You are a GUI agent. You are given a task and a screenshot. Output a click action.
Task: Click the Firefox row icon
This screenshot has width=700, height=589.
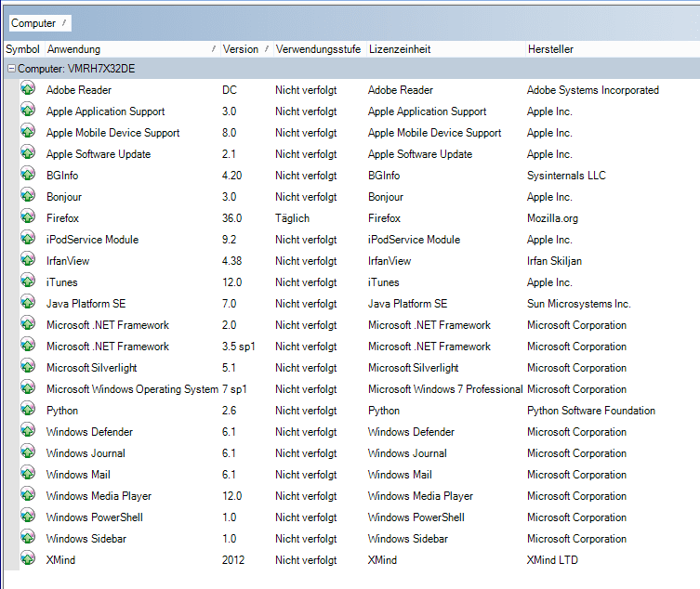click(28, 216)
